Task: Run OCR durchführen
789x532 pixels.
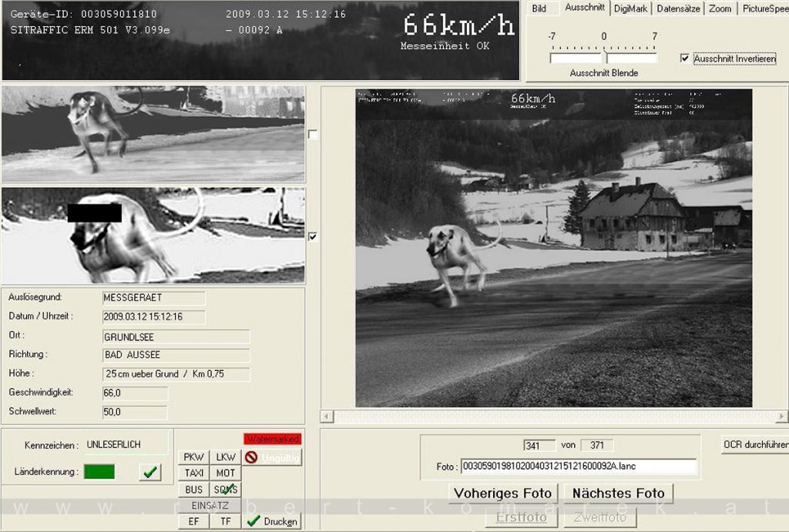Action: 755,444
